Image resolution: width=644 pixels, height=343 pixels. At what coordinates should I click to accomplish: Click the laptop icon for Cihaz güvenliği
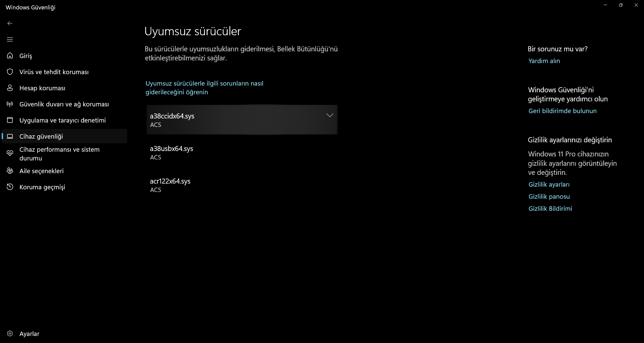[10, 136]
